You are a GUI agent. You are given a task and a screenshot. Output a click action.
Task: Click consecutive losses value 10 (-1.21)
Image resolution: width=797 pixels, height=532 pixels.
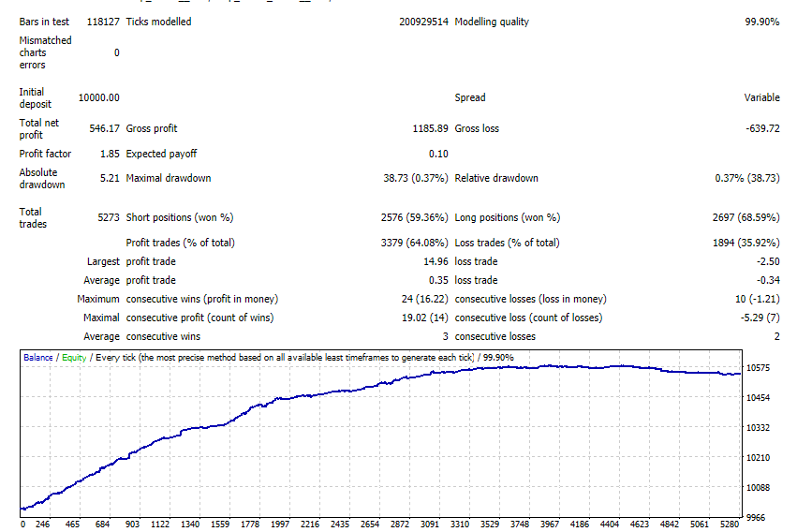(758, 300)
